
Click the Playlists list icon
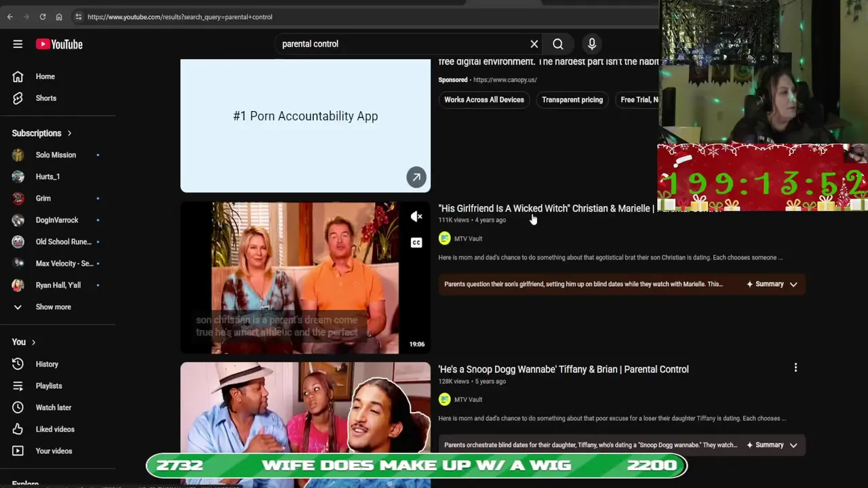pyautogui.click(x=18, y=386)
